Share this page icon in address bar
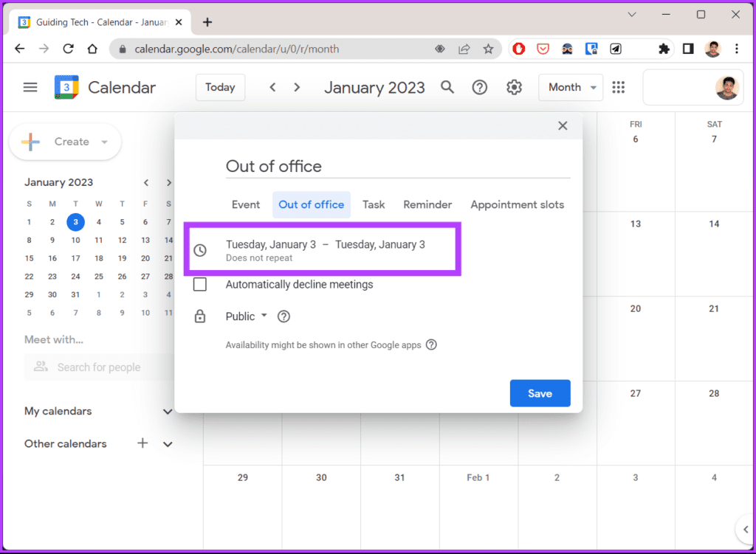This screenshot has width=756, height=554. (x=464, y=49)
